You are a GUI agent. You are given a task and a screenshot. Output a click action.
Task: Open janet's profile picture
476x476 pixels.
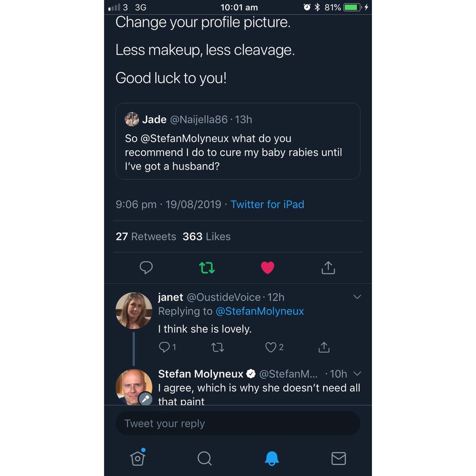tap(134, 310)
